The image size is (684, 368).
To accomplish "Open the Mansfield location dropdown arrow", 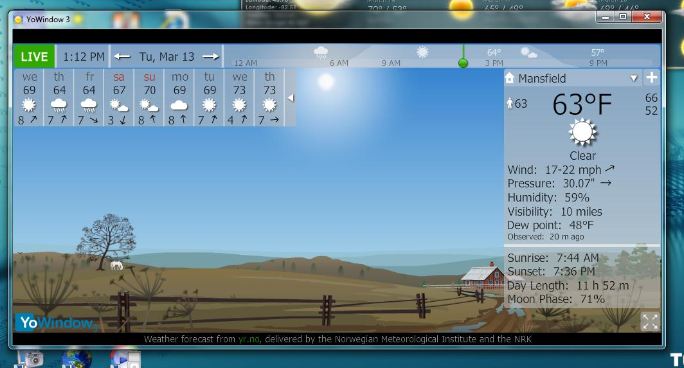I will tap(634, 78).
